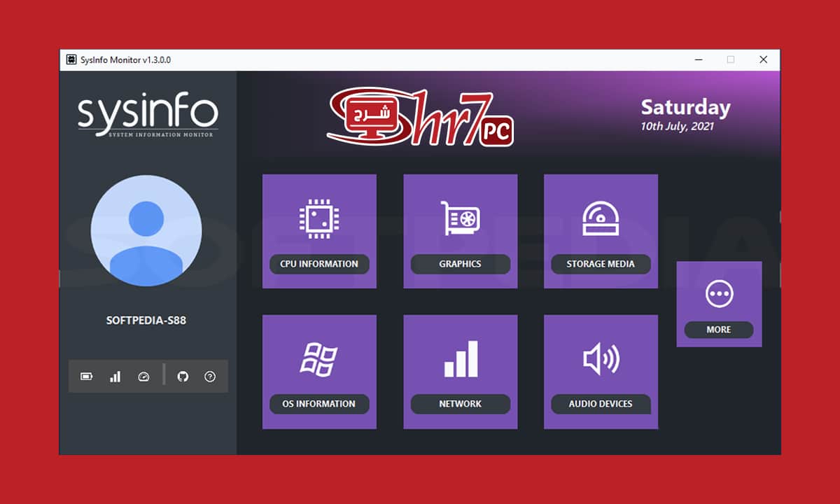
Task: Click the CPU chip icon tile
Action: 319,218
